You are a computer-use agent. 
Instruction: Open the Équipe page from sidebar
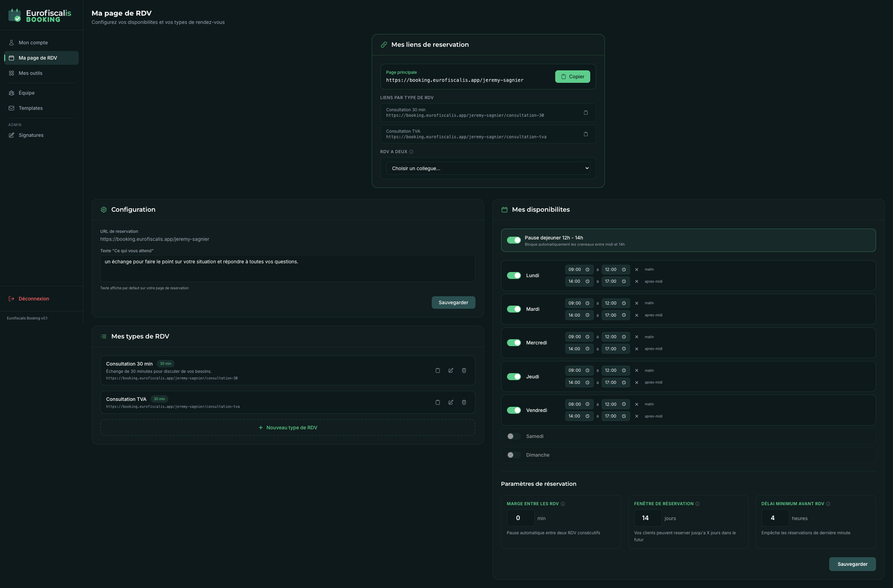26,93
